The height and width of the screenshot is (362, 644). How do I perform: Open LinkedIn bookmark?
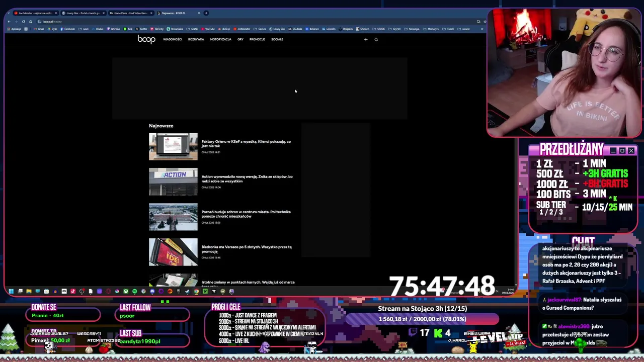(329, 29)
